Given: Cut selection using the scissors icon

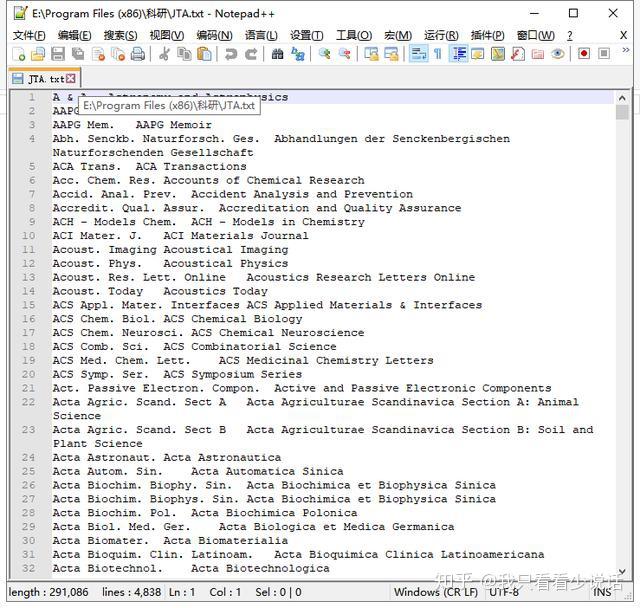Looking at the screenshot, I should pyautogui.click(x=164, y=54).
